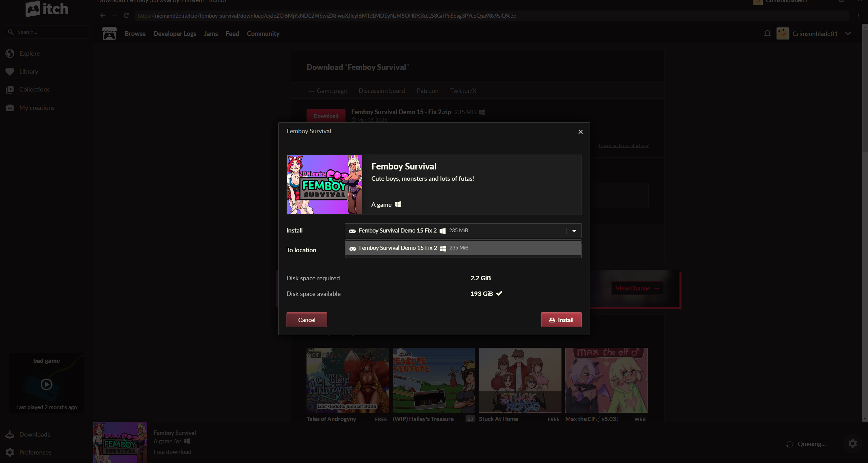Open the Patreon link

(x=428, y=91)
